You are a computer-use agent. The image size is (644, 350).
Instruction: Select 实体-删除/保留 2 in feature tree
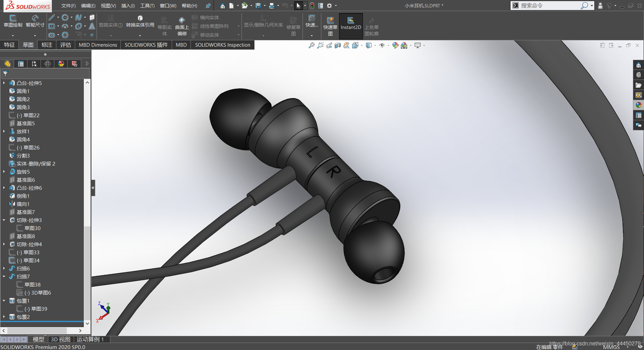coord(32,164)
